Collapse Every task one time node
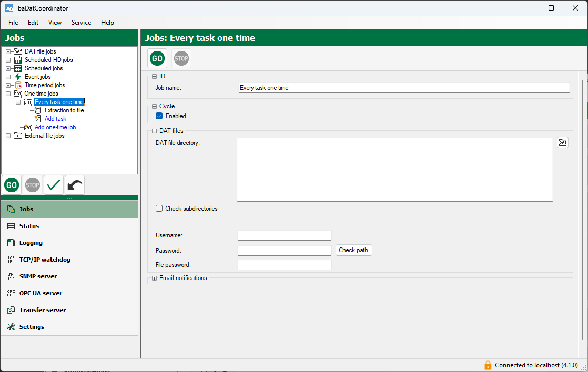 [18, 102]
